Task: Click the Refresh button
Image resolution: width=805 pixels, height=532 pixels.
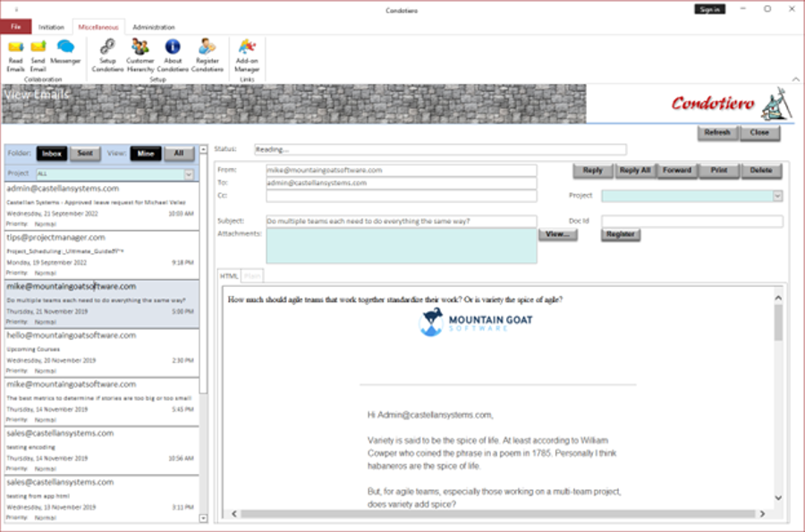Action: [717, 133]
